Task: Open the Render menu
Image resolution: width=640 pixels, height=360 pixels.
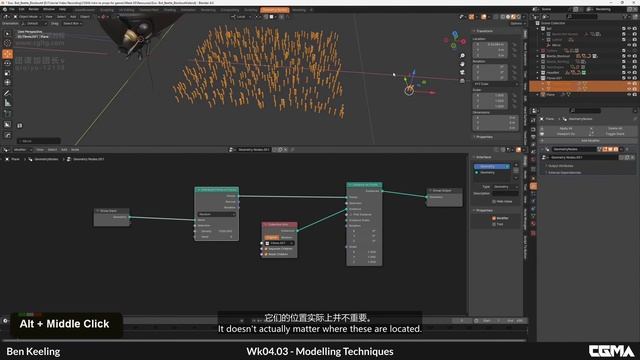Action: [x=33, y=9]
